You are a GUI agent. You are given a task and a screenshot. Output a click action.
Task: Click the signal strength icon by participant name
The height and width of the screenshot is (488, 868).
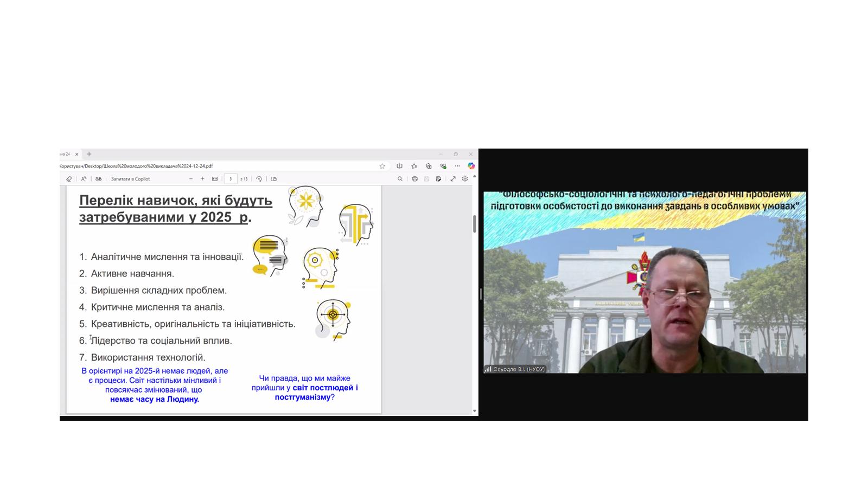488,369
